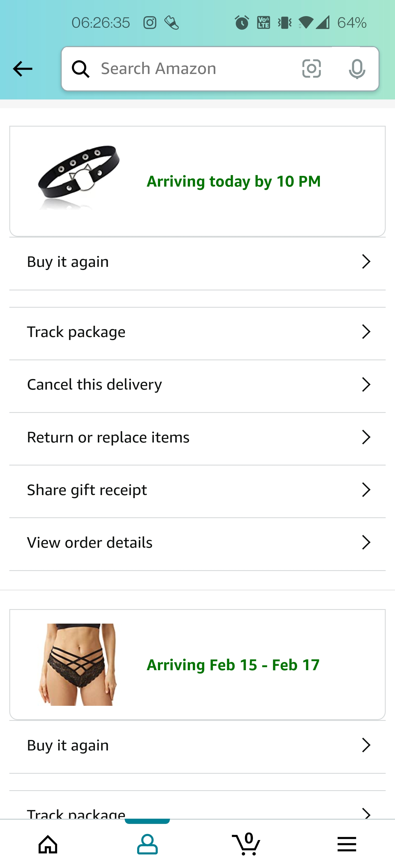Type in the Search Amazon field

coord(192,69)
